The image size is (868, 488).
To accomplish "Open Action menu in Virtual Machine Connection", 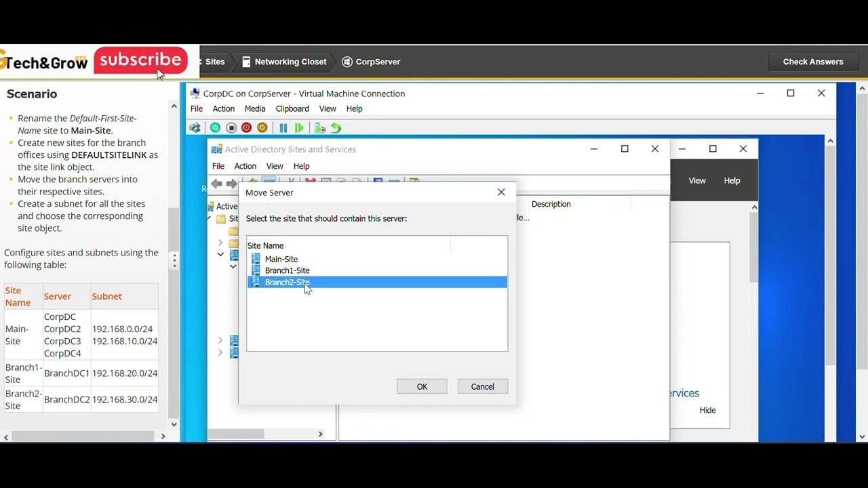I will (224, 108).
